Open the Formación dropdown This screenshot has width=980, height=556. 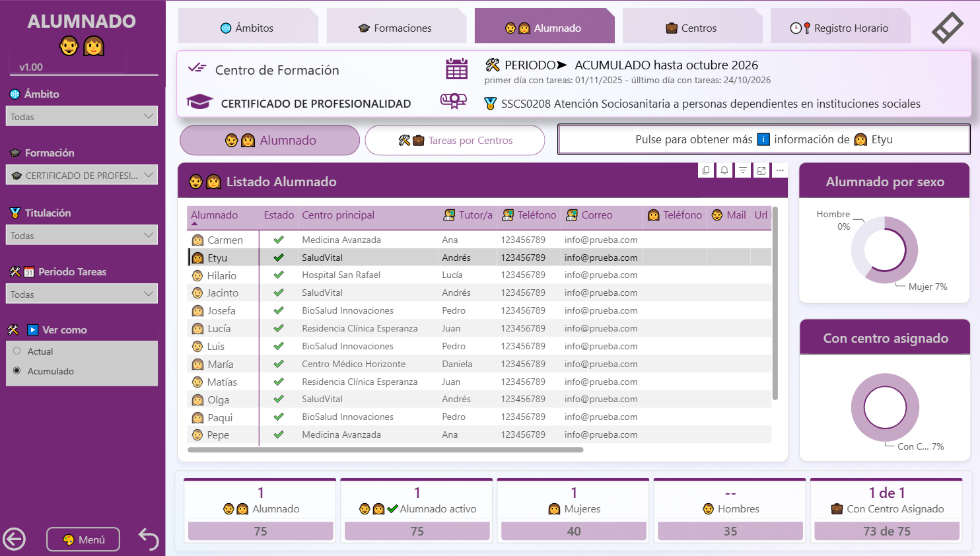click(x=82, y=175)
